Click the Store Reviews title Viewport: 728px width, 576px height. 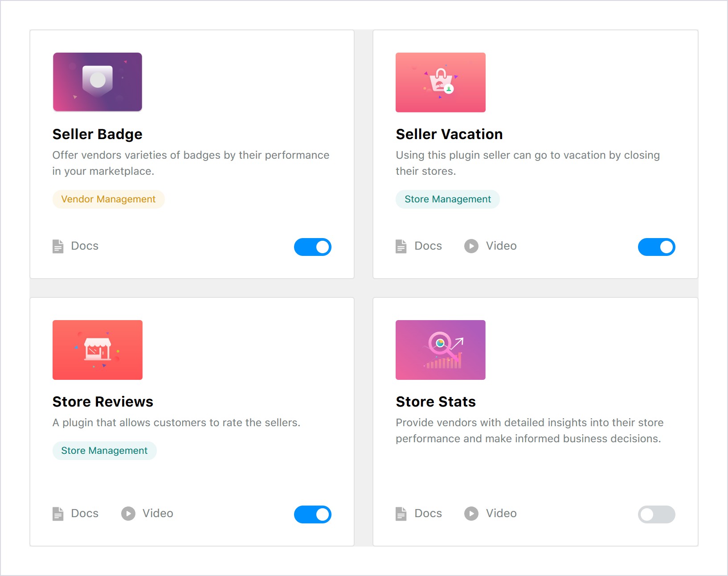[x=103, y=402]
